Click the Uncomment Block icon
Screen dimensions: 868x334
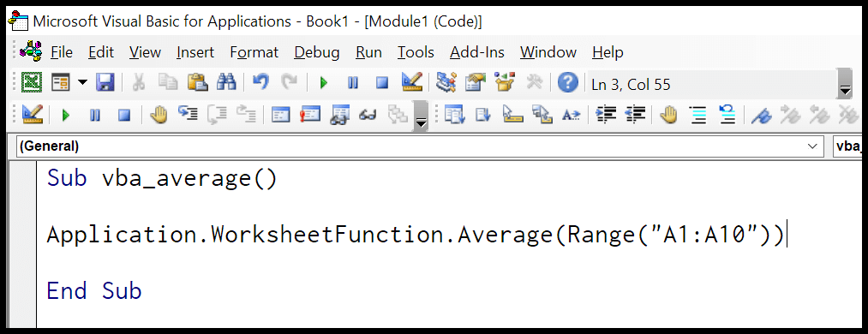click(727, 115)
